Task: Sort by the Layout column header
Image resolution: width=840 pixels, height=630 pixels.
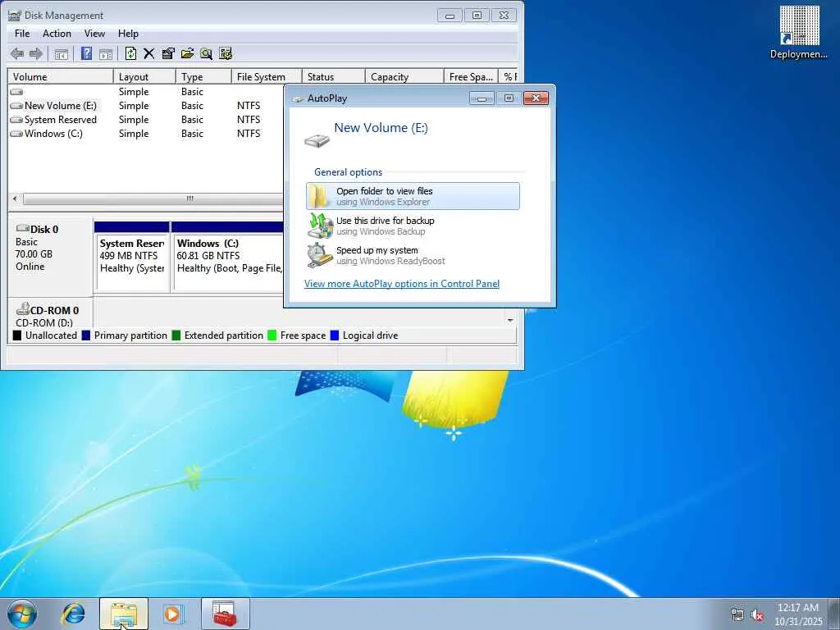Action: (144, 76)
